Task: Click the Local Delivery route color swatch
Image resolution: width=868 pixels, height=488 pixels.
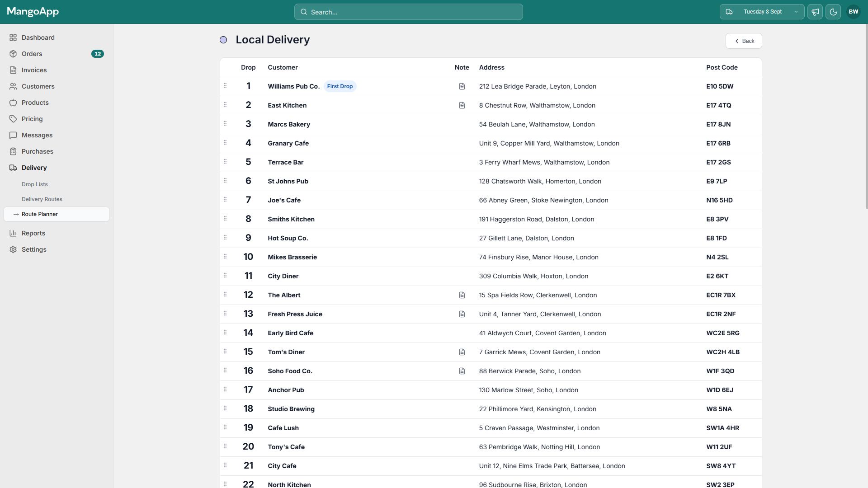Action: [x=223, y=40]
